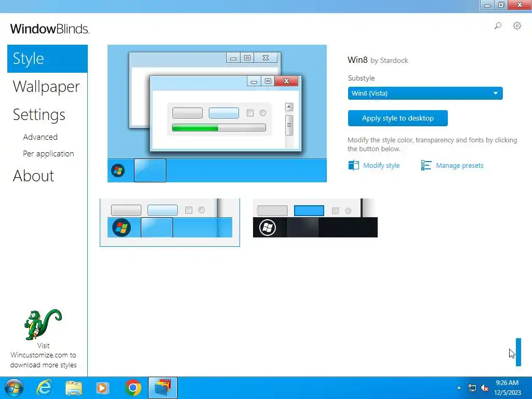Click the Manage presets list icon
The image size is (532, 399).
tap(426, 165)
